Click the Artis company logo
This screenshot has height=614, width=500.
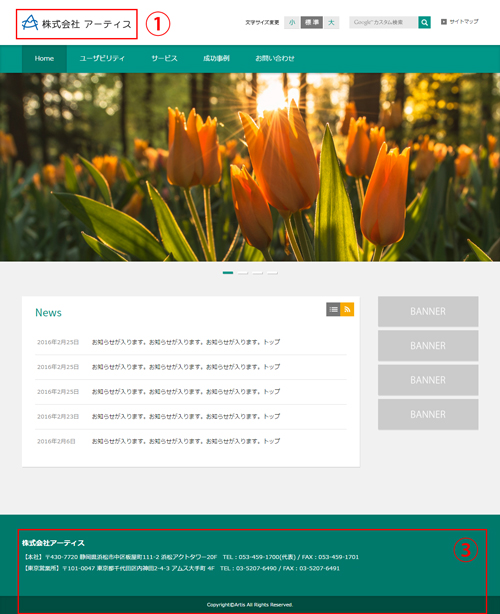77,24
